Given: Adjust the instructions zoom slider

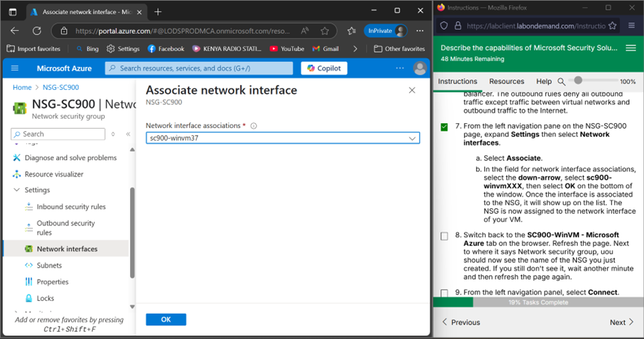Looking at the screenshot, I should (x=579, y=81).
